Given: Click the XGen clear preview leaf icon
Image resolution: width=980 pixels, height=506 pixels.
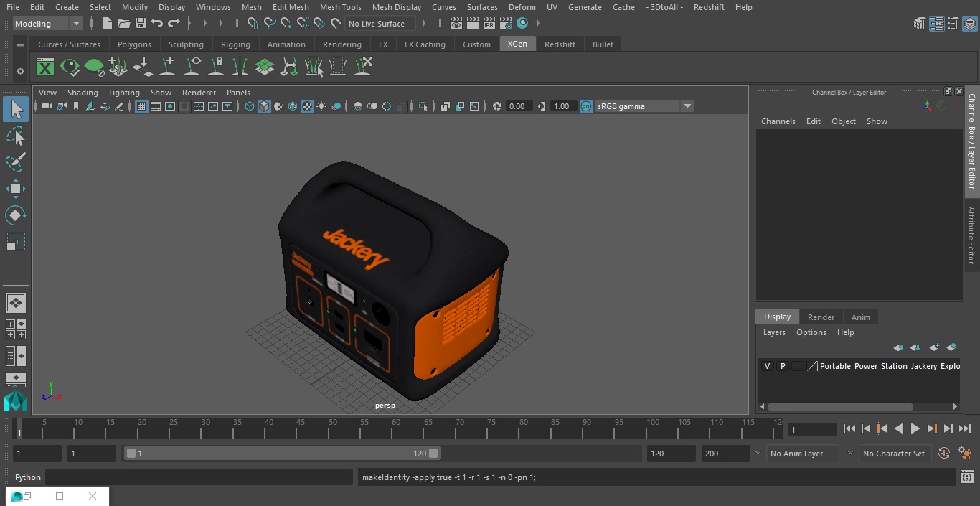Looking at the screenshot, I should click(x=94, y=67).
